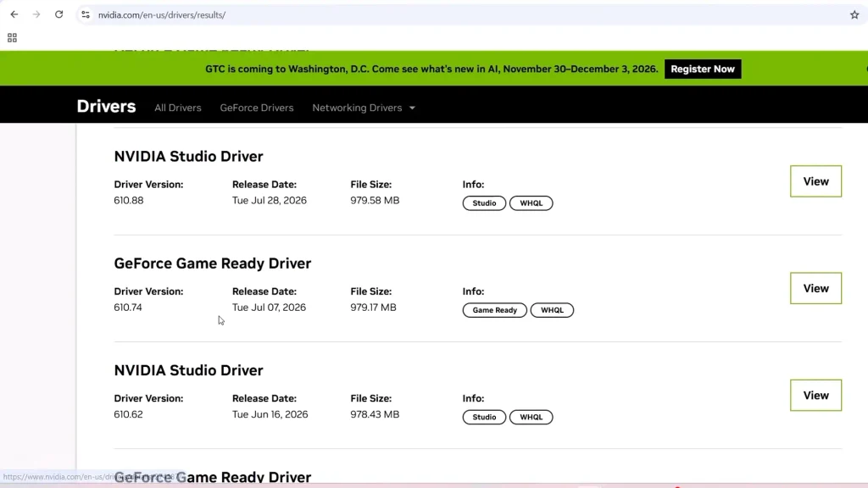
Task: Switch to GeForce Drivers
Action: click(x=257, y=108)
